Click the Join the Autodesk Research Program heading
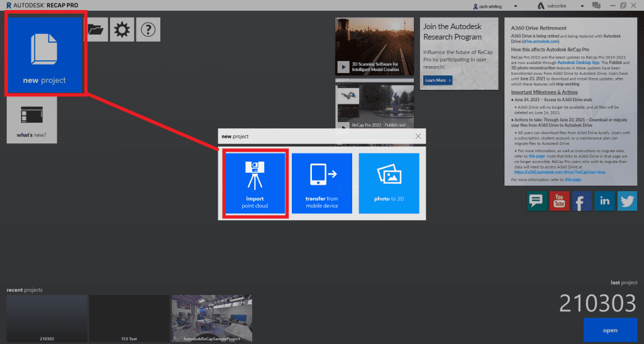The image size is (644, 344). tap(453, 31)
